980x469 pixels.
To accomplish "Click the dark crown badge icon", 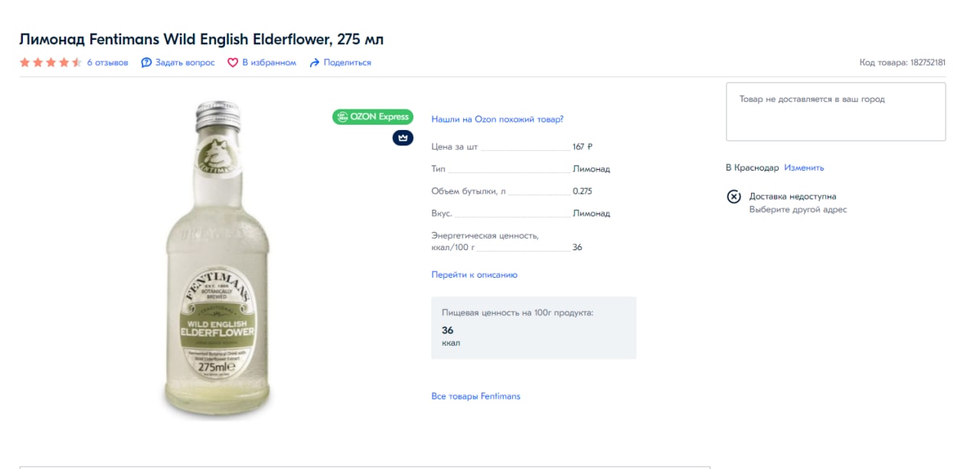I will tap(403, 138).
